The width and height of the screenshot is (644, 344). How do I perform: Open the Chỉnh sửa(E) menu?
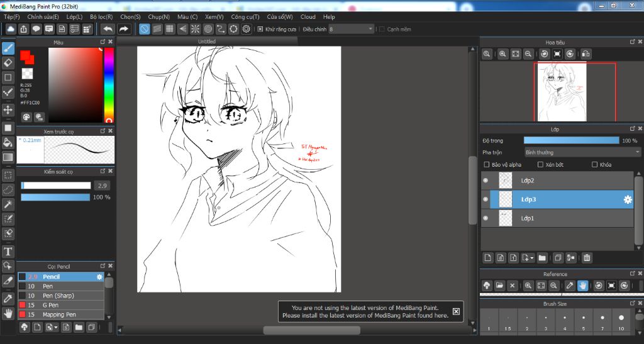[x=43, y=17]
